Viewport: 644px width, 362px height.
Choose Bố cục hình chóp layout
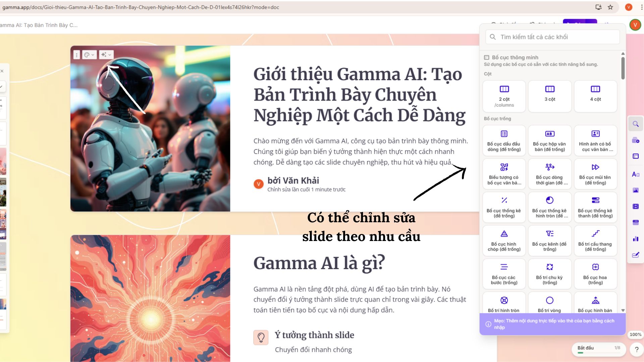(x=504, y=241)
